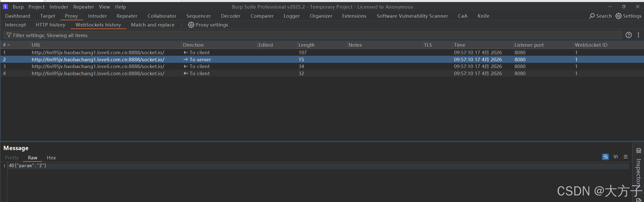Sort table by Listener port column
The width and height of the screenshot is (644, 202).
pyautogui.click(x=543, y=45)
